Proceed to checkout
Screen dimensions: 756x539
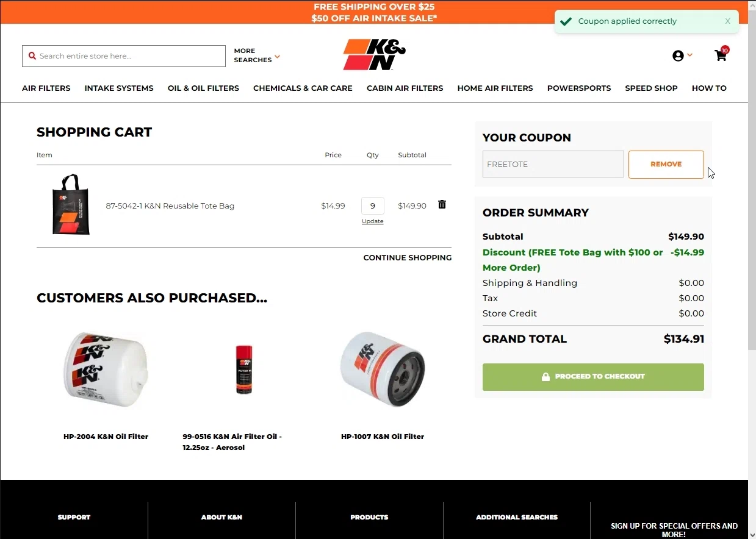pyautogui.click(x=593, y=377)
